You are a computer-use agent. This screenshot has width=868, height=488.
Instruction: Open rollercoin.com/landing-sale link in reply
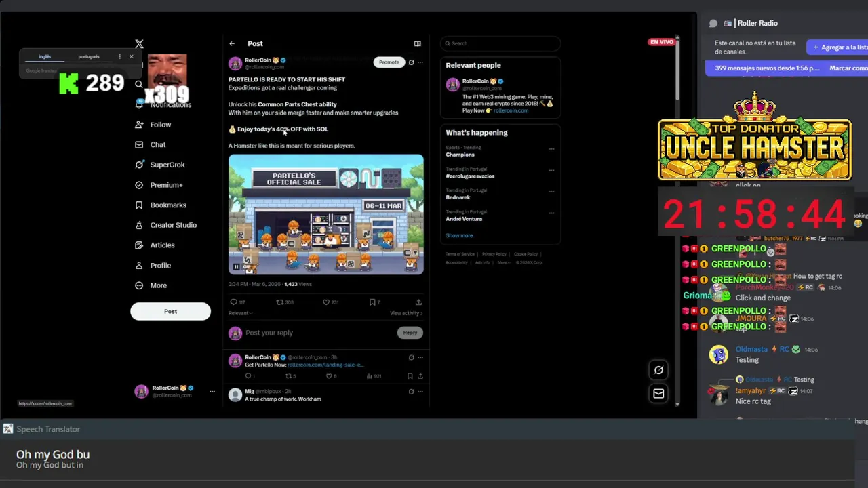325,365
